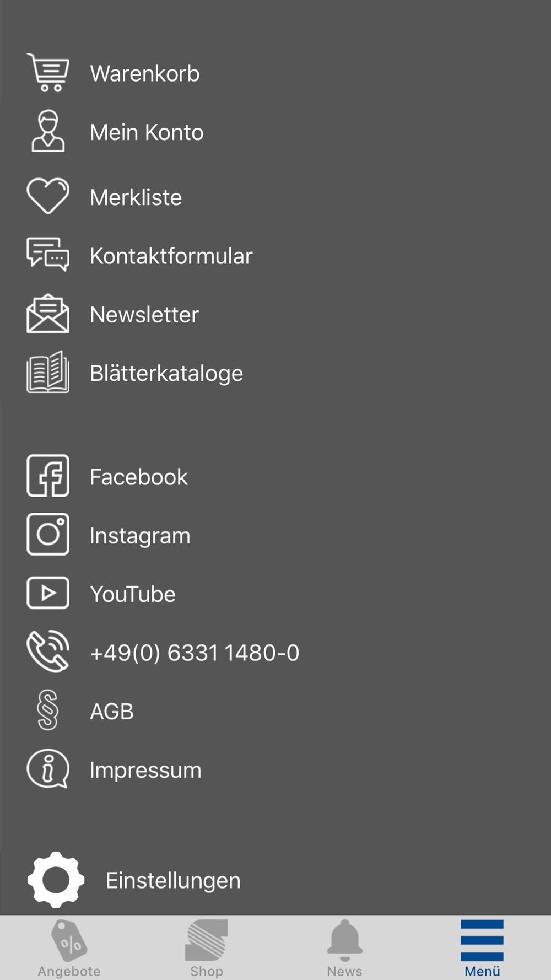Tap the shopping cart icon
551x980 pixels.
[48, 72]
